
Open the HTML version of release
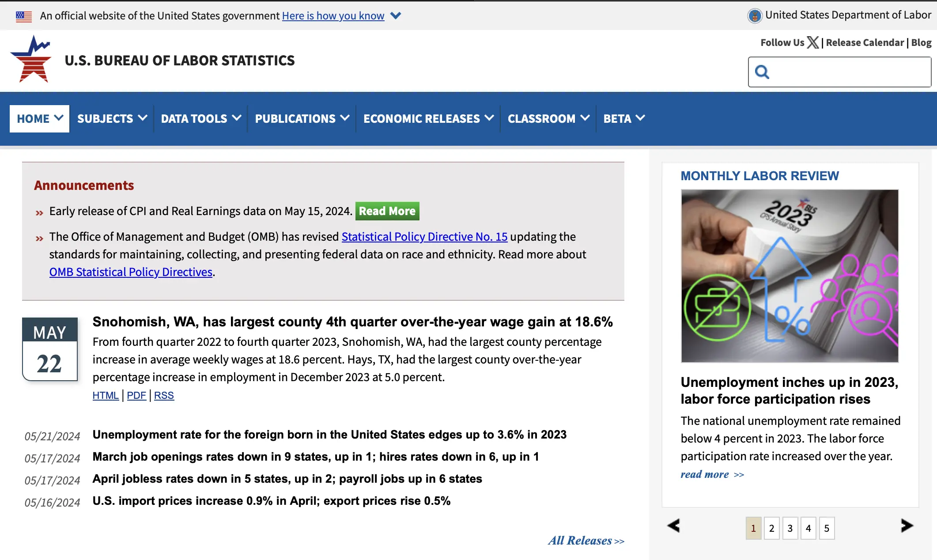point(106,395)
